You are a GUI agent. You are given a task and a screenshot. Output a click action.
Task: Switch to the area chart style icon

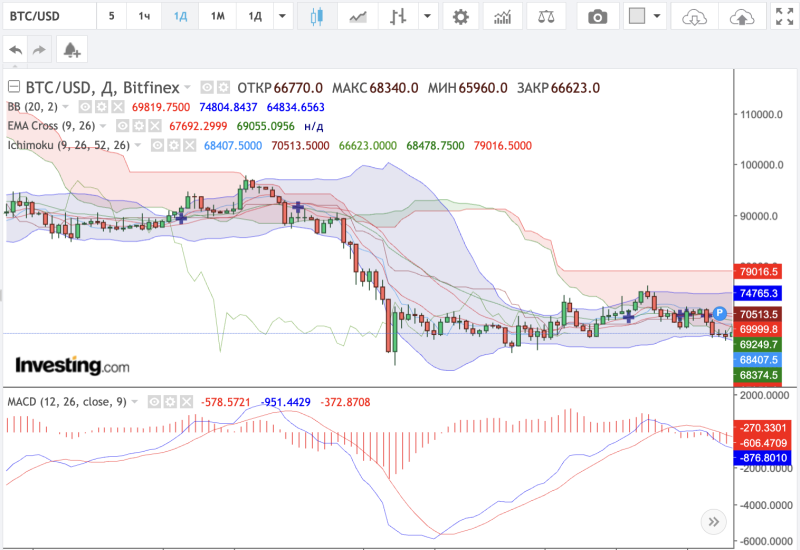(357, 17)
